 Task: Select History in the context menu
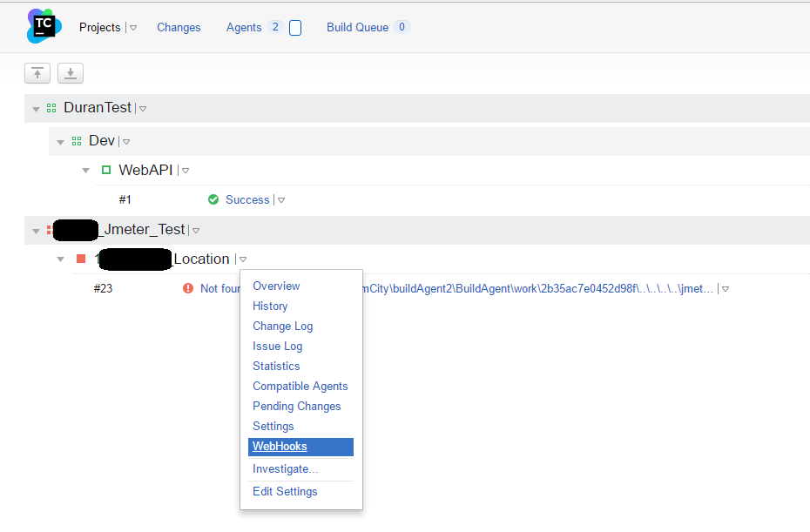[x=270, y=306]
